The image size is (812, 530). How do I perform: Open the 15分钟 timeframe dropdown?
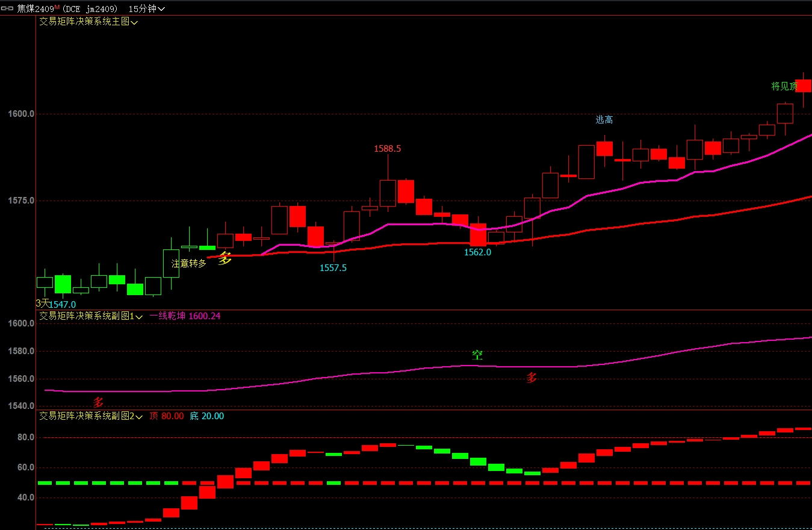point(146,9)
